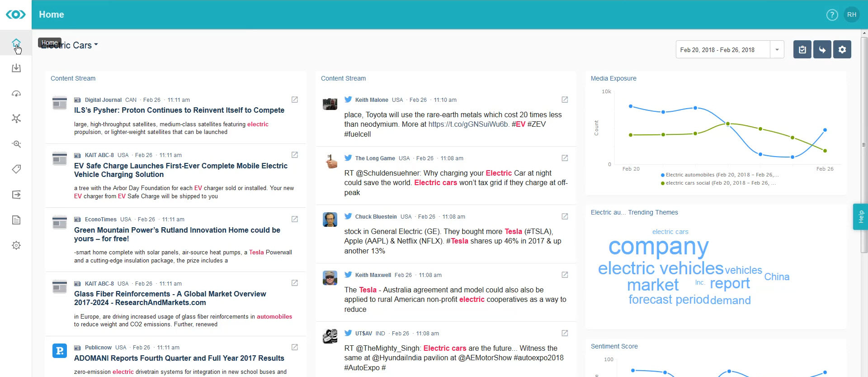Viewport: 868px width, 377px height.
Task: Click 'company' in the trending themes cloud
Action: pyautogui.click(x=658, y=247)
